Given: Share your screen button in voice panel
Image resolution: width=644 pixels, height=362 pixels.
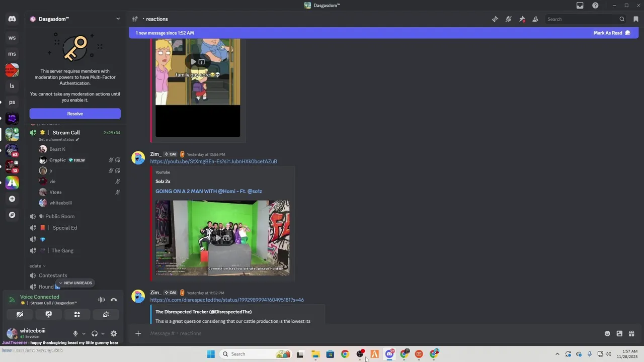Looking at the screenshot, I should tap(49, 314).
